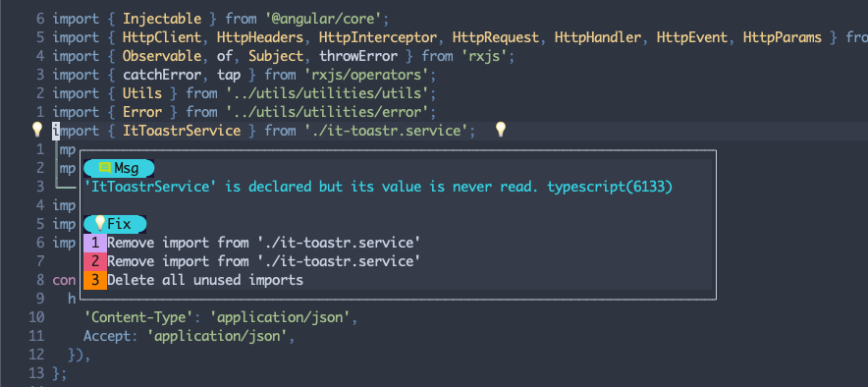868x387 pixels.
Task: Select fix number 2 red badge
Action: (95, 261)
